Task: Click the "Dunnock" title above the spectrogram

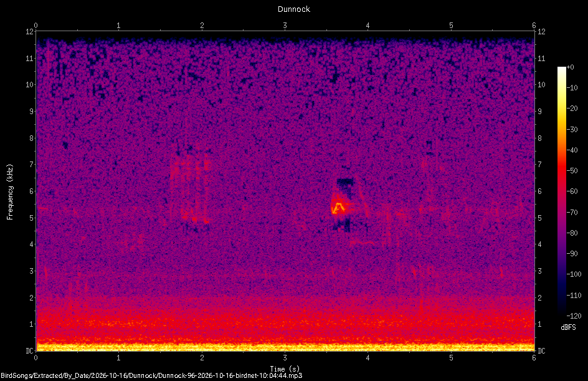Action: (293, 9)
